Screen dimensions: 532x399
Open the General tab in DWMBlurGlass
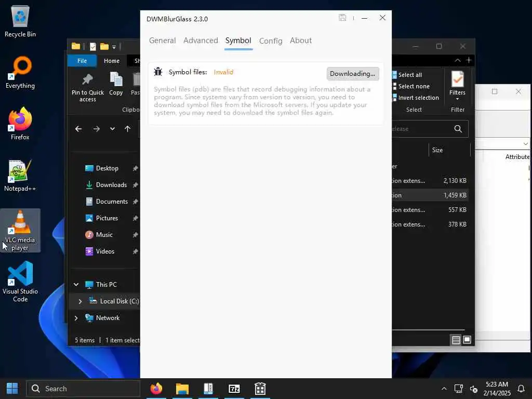click(x=162, y=41)
